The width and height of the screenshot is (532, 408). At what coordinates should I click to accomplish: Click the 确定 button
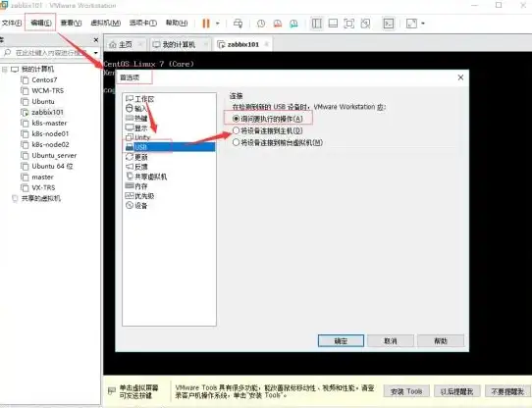click(341, 341)
